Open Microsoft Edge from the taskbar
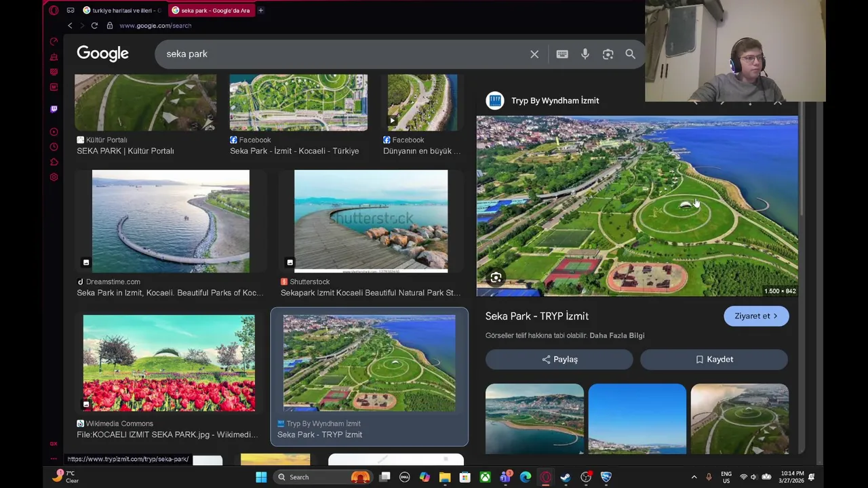 (526, 477)
